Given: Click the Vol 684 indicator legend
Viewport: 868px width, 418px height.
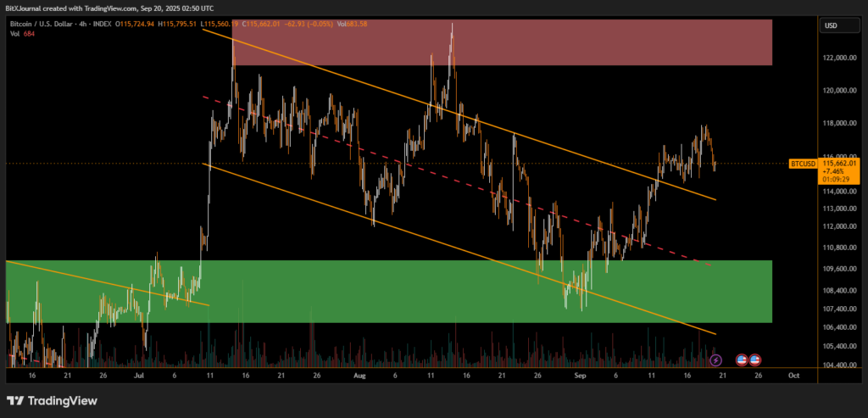Looking at the screenshot, I should click(22, 35).
